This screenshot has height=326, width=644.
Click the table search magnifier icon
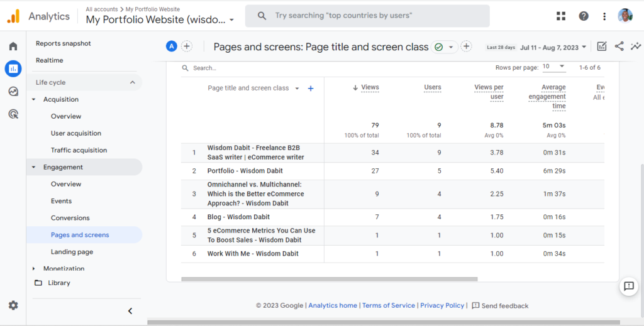point(186,68)
